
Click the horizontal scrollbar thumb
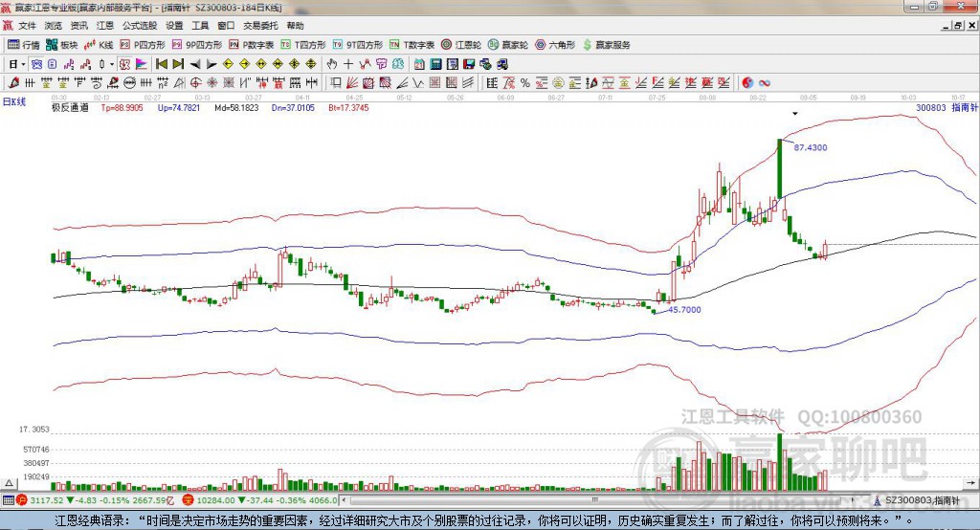595,500
